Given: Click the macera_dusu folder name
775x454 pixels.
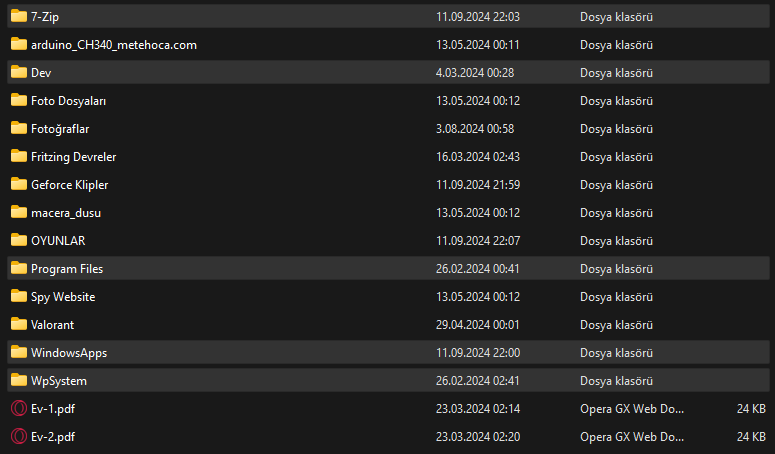Looking at the screenshot, I should click(x=66, y=213).
